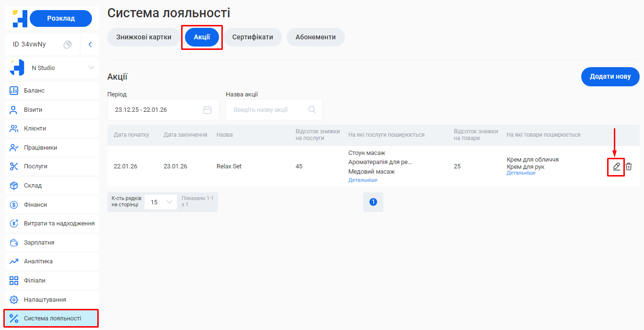644x330 pixels.
Task: Click page 1 in the pagination control
Action: (x=373, y=202)
